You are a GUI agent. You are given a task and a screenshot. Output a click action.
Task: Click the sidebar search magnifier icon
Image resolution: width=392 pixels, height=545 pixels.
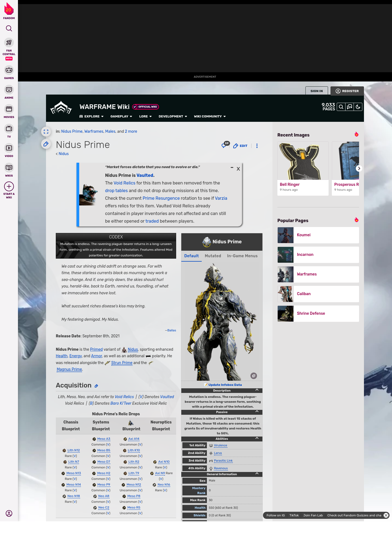tap(9, 28)
